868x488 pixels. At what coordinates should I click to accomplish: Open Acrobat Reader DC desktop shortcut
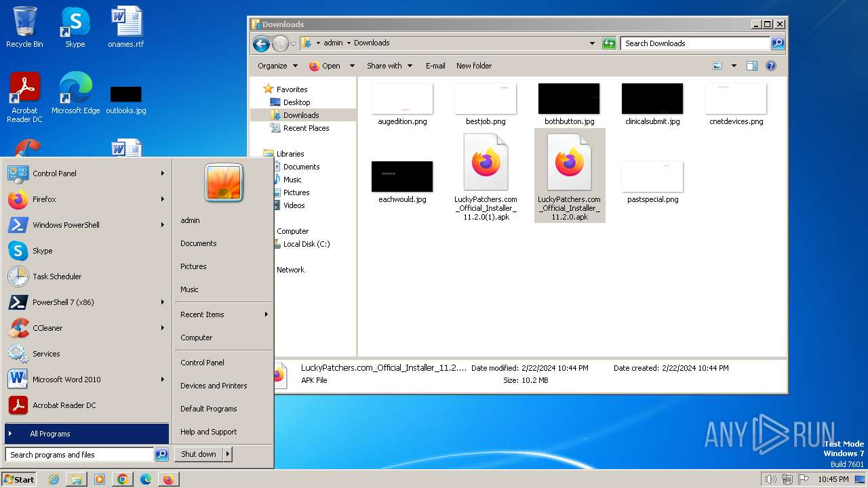pos(24,98)
